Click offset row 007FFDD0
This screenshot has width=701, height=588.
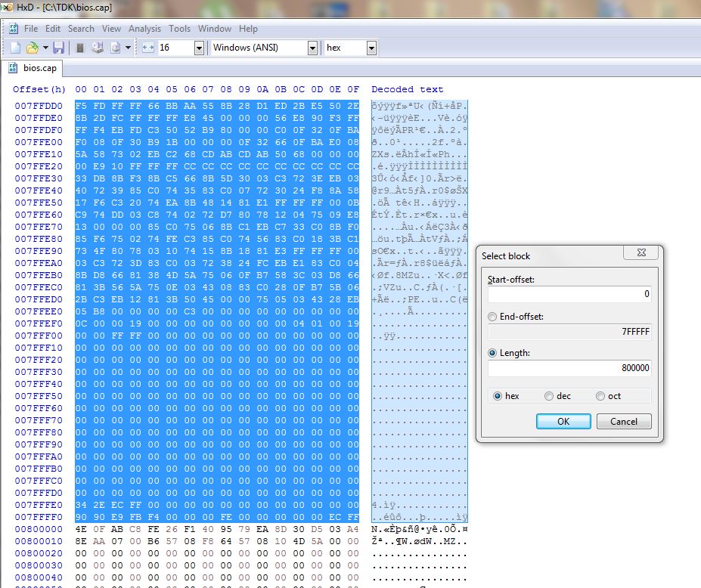pos(39,106)
